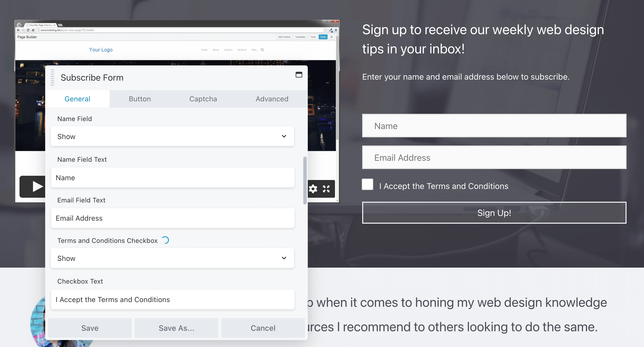Open the Captcha tab
The width and height of the screenshot is (644, 347).
click(203, 99)
